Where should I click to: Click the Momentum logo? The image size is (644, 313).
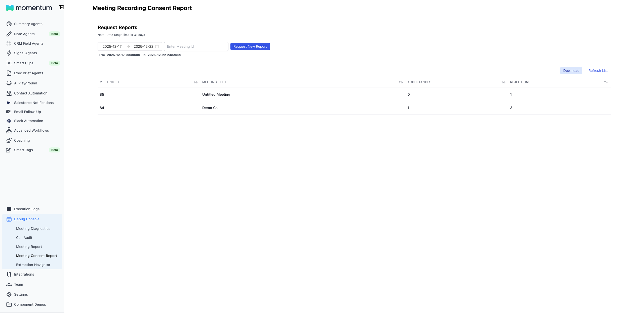tap(29, 8)
